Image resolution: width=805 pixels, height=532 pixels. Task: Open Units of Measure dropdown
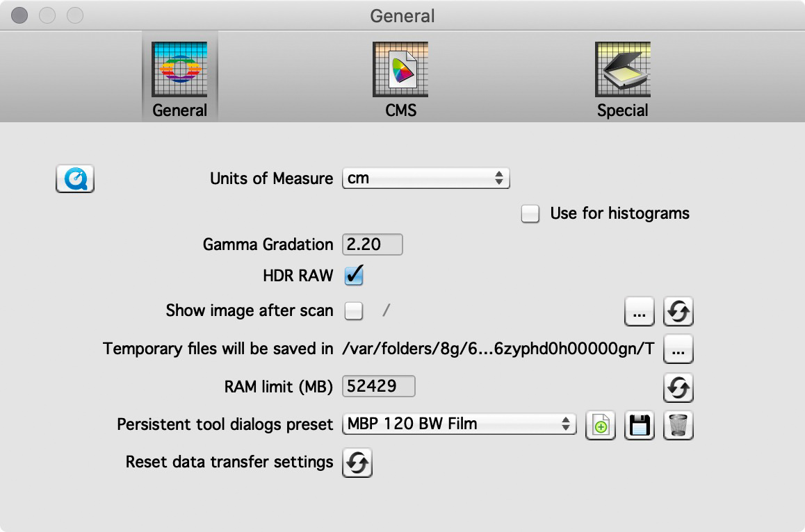click(x=426, y=178)
